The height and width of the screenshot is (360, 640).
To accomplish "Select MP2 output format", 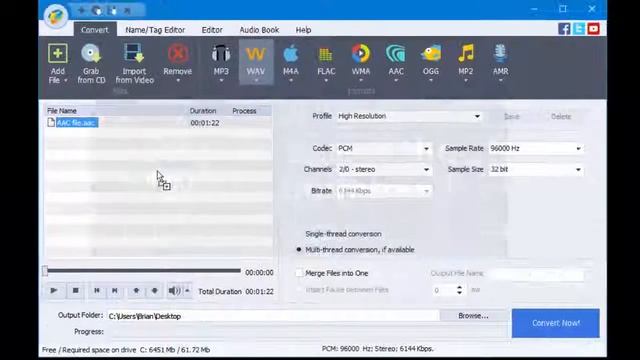I will pyautogui.click(x=465, y=62).
